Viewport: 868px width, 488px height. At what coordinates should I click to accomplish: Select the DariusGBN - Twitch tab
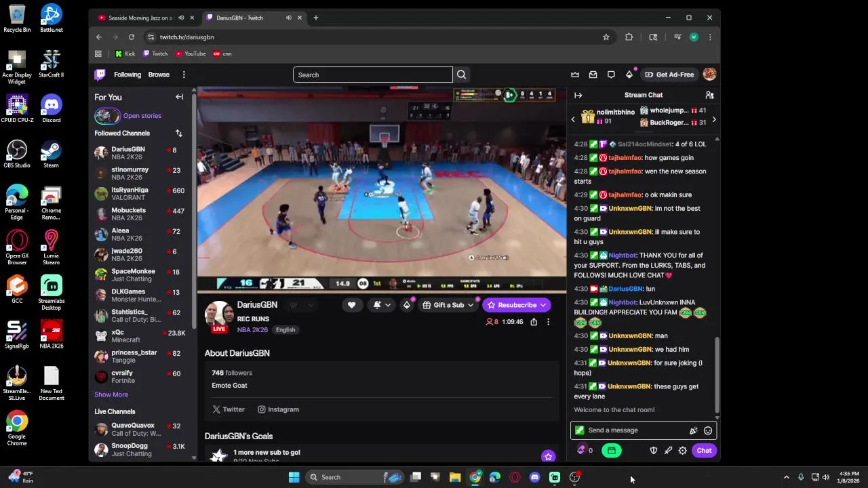coord(253,18)
